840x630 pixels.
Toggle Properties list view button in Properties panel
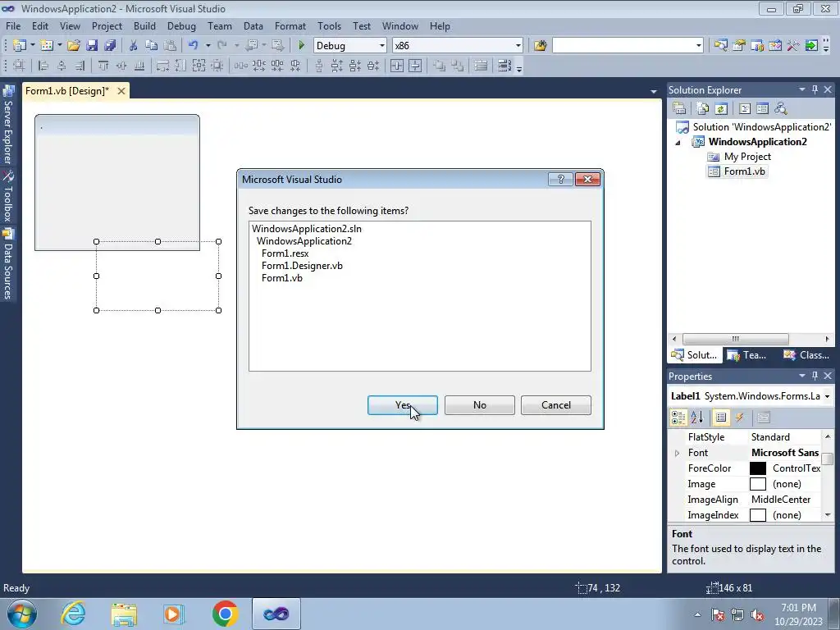click(x=721, y=418)
